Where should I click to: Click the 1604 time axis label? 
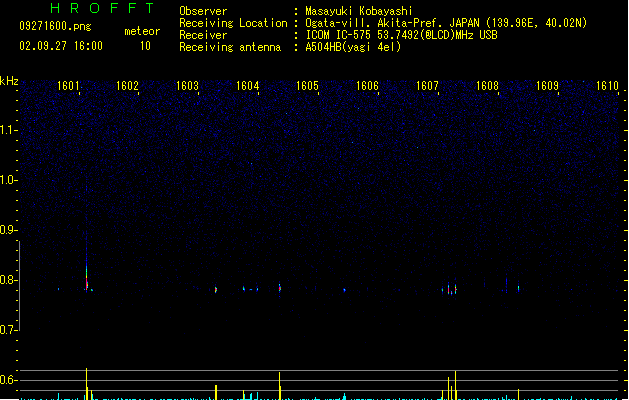pos(248,86)
